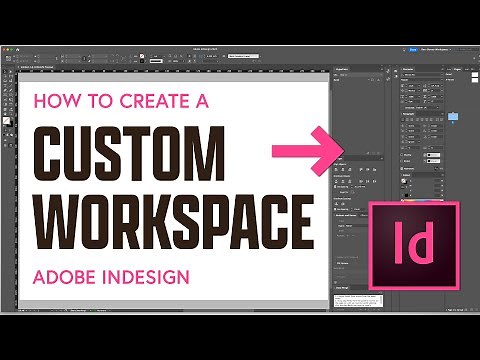Click the Control panel fill swatch
The image size is (480, 360).
point(142,56)
